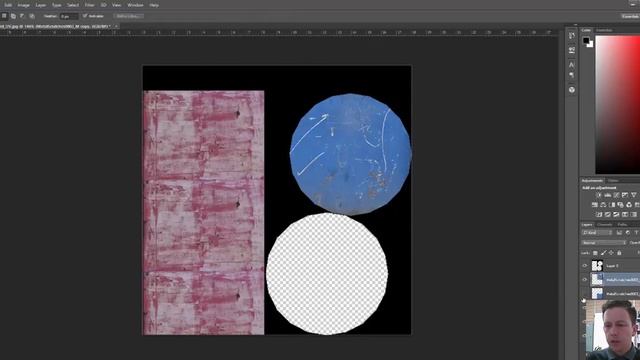The image size is (640, 360).
Task: Add a Color Balance adjustment
Action: [603, 205]
